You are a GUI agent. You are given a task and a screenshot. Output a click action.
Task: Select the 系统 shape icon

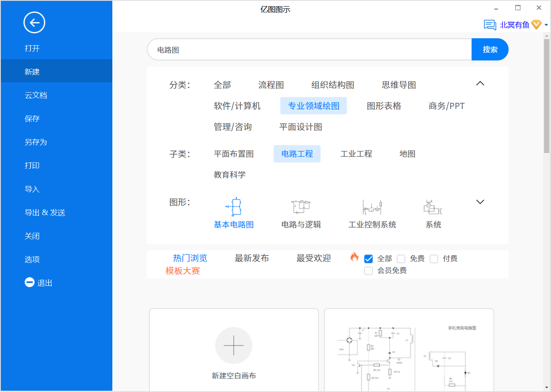coord(433,207)
